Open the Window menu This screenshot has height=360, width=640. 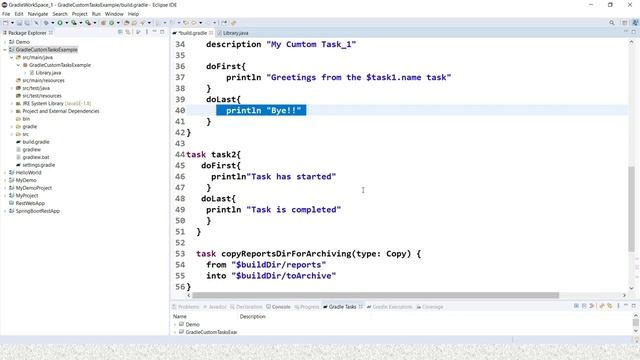click(114, 14)
